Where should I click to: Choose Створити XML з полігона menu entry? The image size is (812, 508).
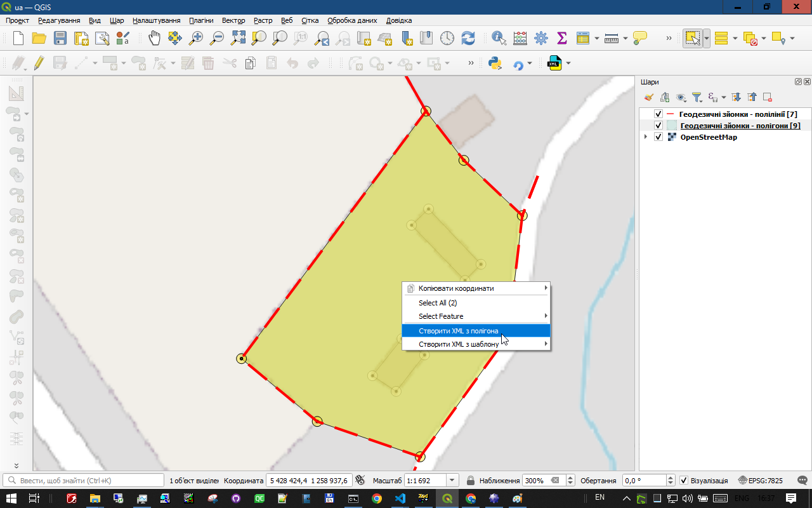click(459, 330)
